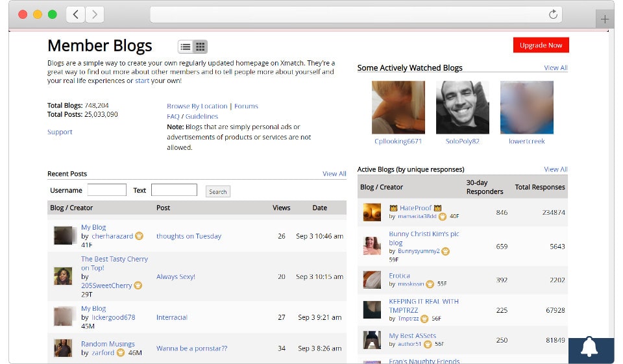The height and width of the screenshot is (364, 623).
Task: Click crown icon before HateProof title
Action: click(x=393, y=208)
